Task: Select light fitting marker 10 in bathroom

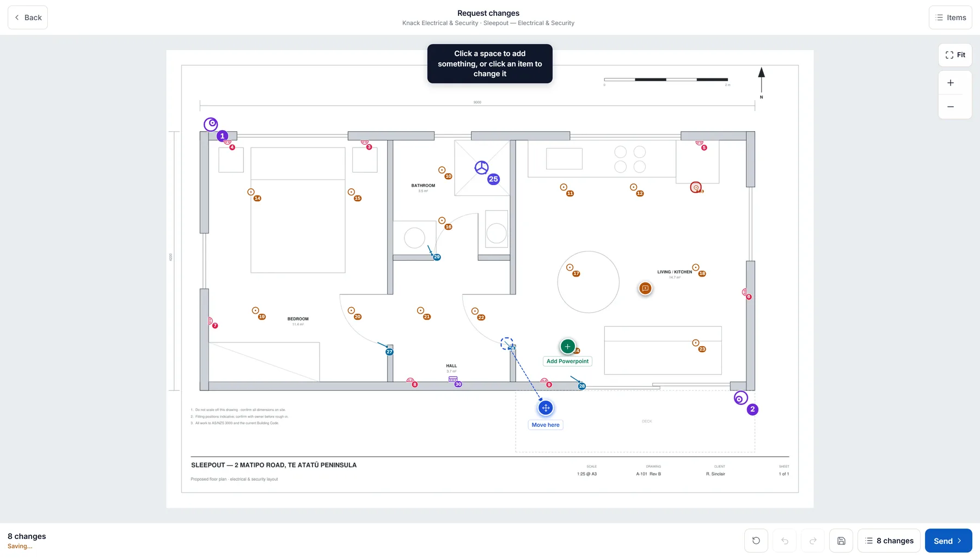Action: coord(442,170)
